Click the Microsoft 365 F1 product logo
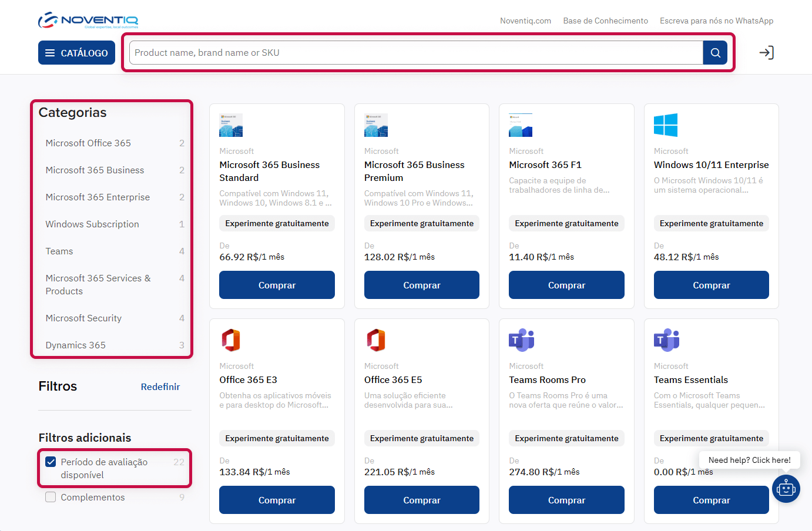The height and width of the screenshot is (531, 812). coord(520,125)
